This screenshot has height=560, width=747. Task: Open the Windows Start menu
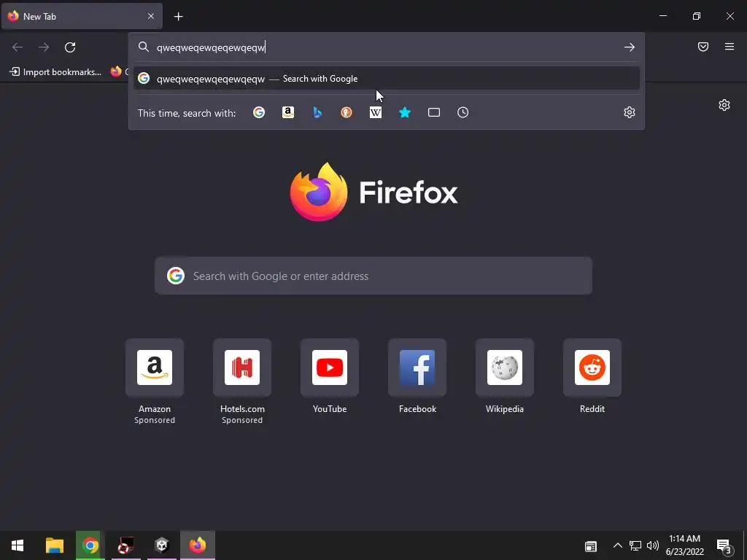pos(18,545)
